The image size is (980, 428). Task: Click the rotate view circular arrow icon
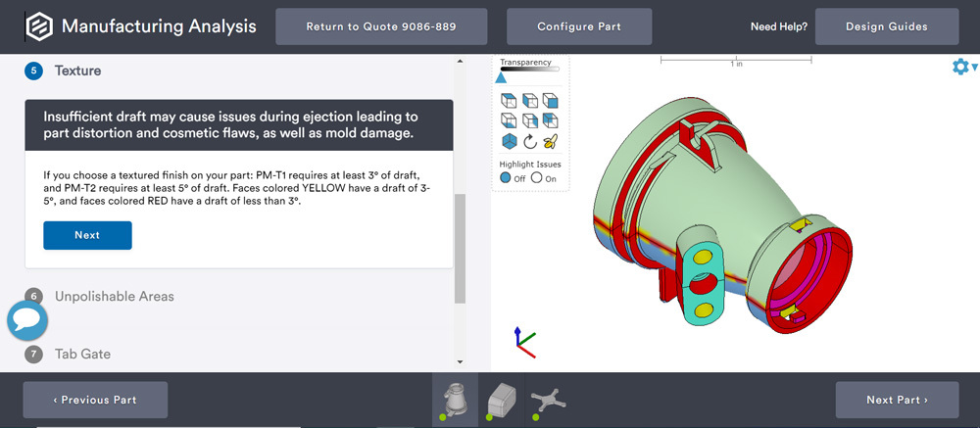[x=529, y=141]
